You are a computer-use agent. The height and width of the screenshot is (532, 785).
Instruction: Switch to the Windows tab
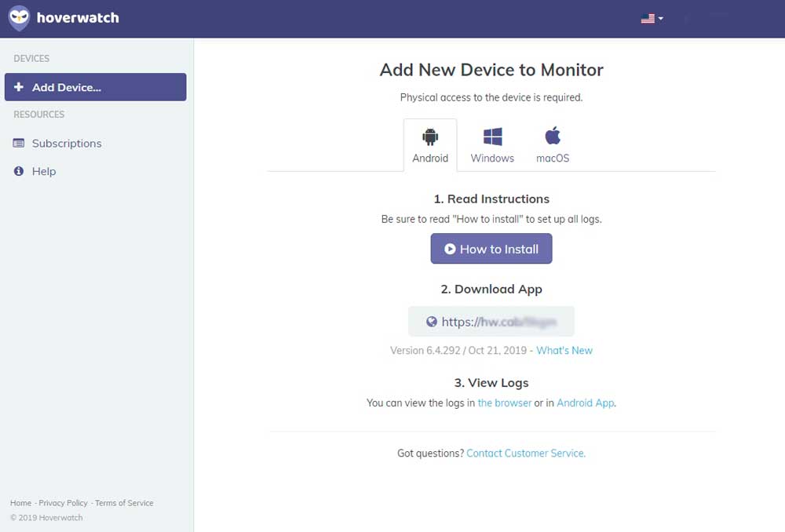492,145
